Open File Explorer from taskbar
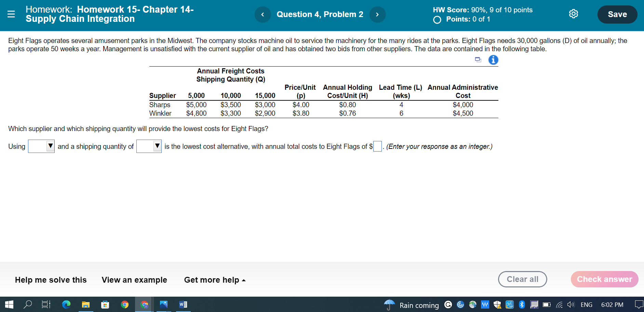 click(85, 304)
